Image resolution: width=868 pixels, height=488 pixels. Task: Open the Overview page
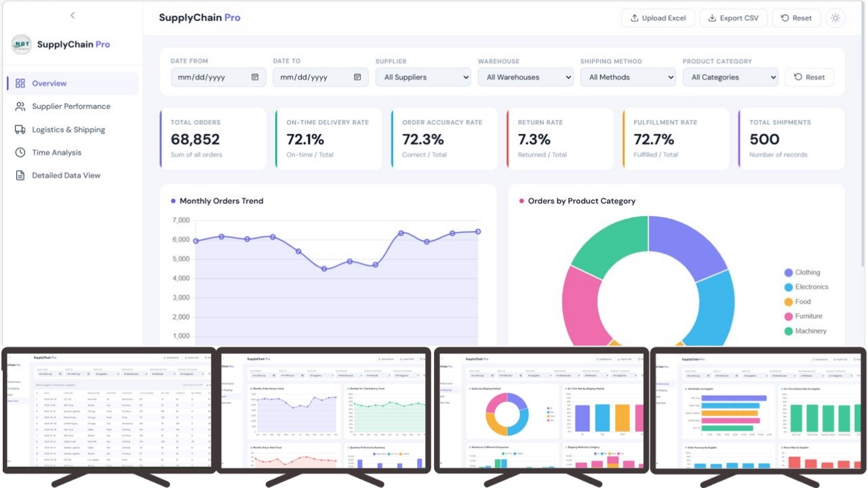(x=73, y=83)
